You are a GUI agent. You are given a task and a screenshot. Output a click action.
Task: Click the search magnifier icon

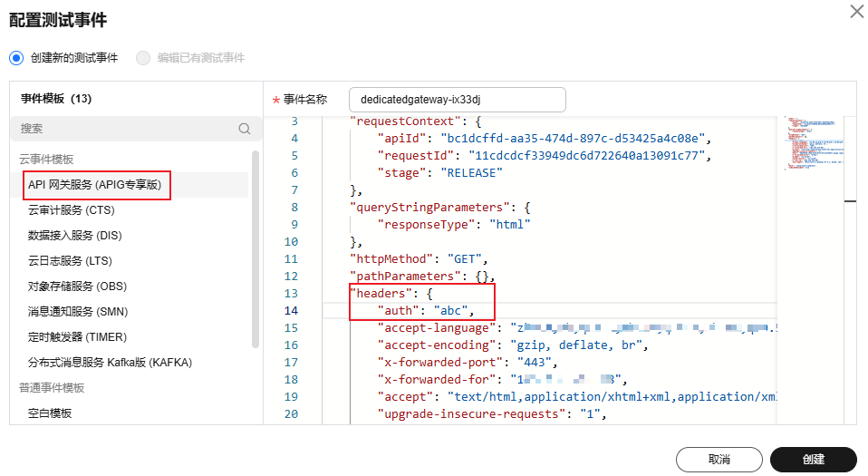pos(244,129)
